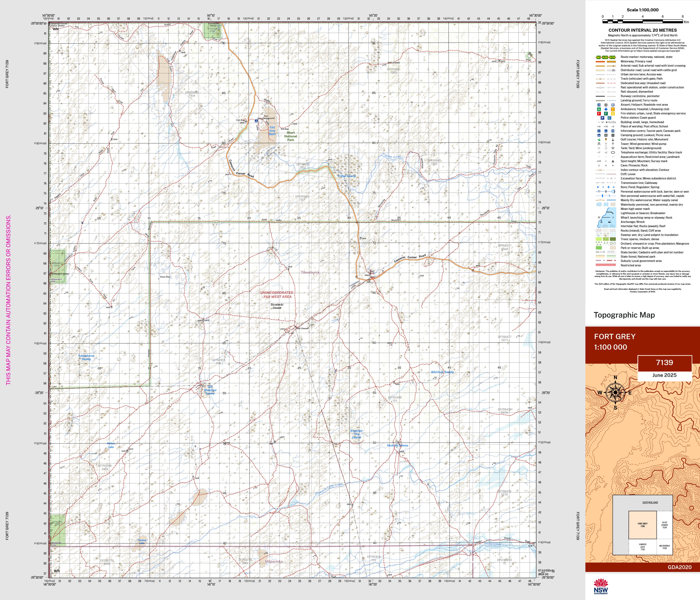Image resolution: width=700 pixels, height=600 pixels.
Task: Click the dense trees dark green swatch
Action: pos(612,239)
